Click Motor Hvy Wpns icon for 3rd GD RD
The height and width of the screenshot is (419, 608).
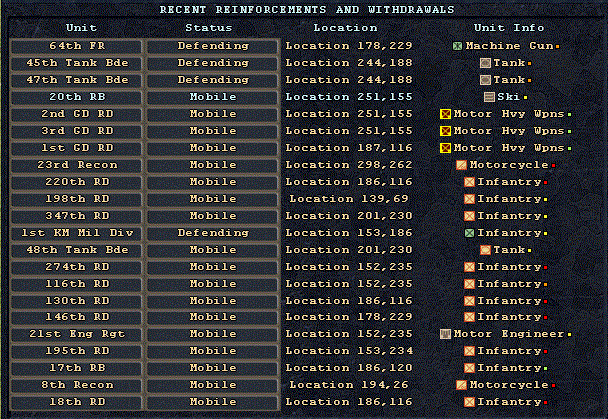446,131
